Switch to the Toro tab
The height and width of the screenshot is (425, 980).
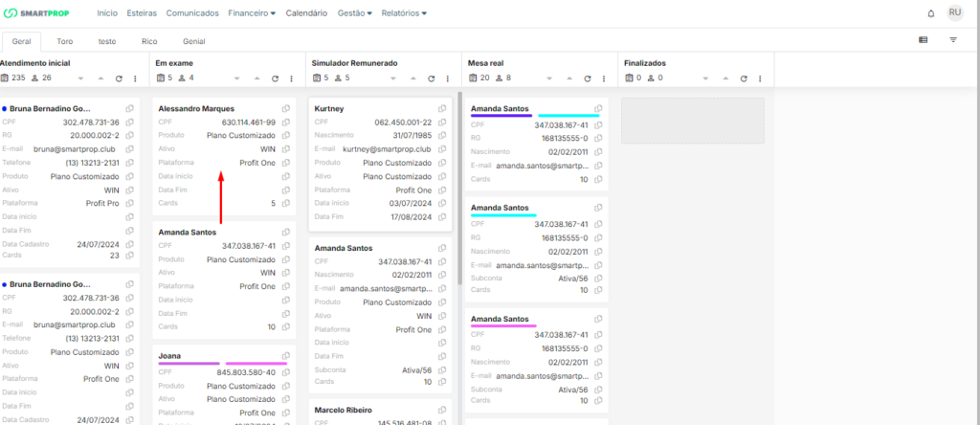point(65,41)
